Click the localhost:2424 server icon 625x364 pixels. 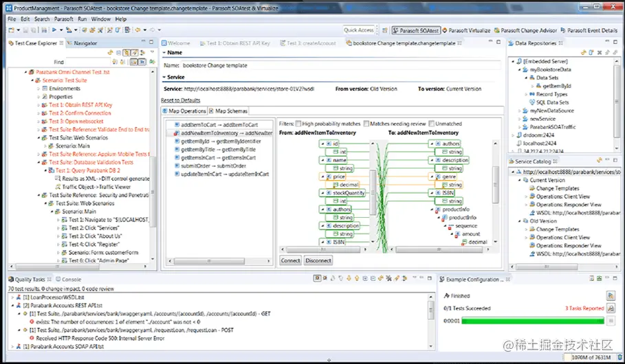pos(519,143)
